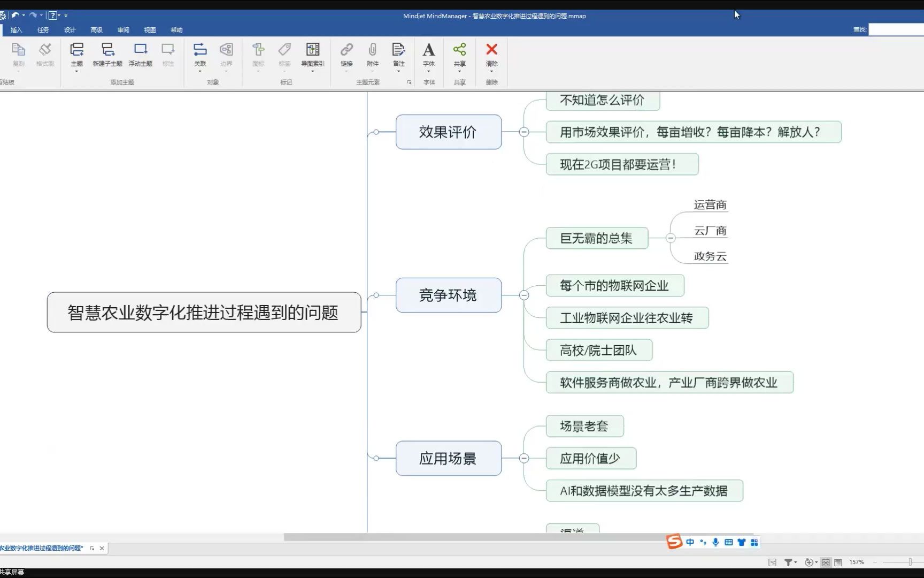Screen dimensions: 924x578
Task: Toggle the task info pane icon in status bar
Action: point(772,562)
